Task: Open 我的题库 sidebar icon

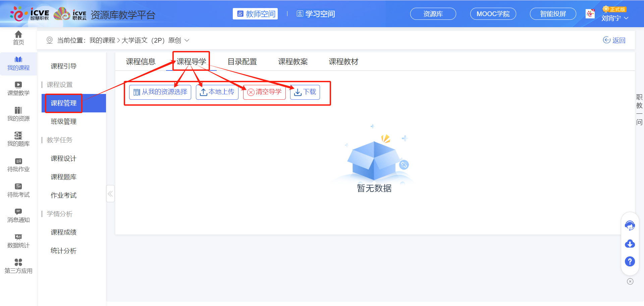Action: coord(18,139)
